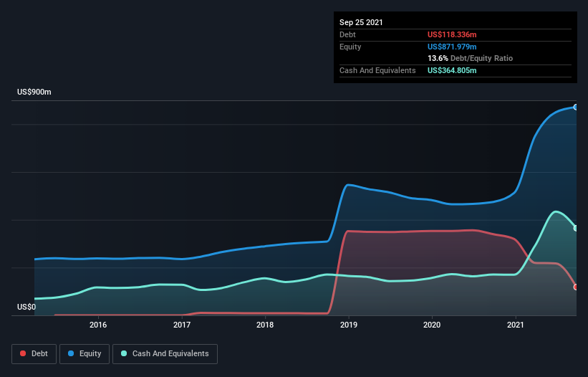Click the 2020 x-axis label
The image size is (588, 377).
432,325
